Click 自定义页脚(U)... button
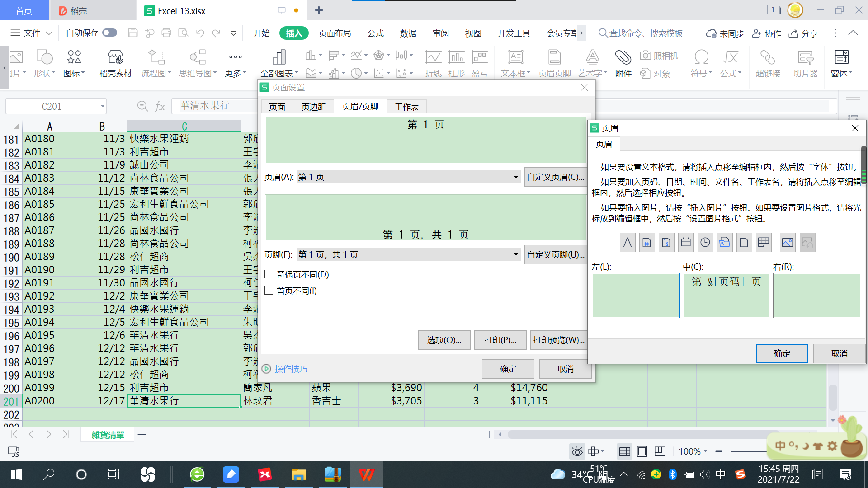The width and height of the screenshot is (868, 488). coord(556,255)
